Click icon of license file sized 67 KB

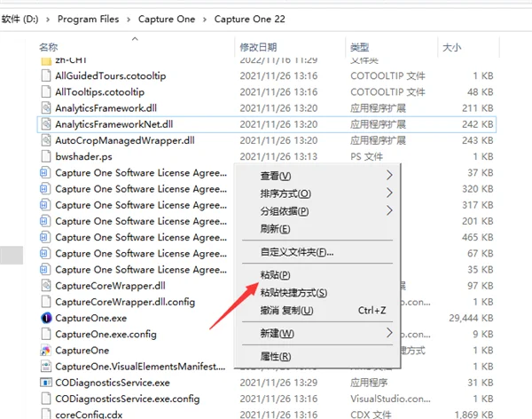tap(45, 254)
